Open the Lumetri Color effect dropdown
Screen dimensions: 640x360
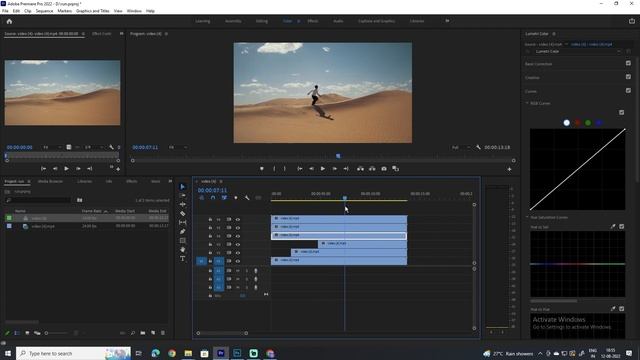pyautogui.click(x=578, y=51)
